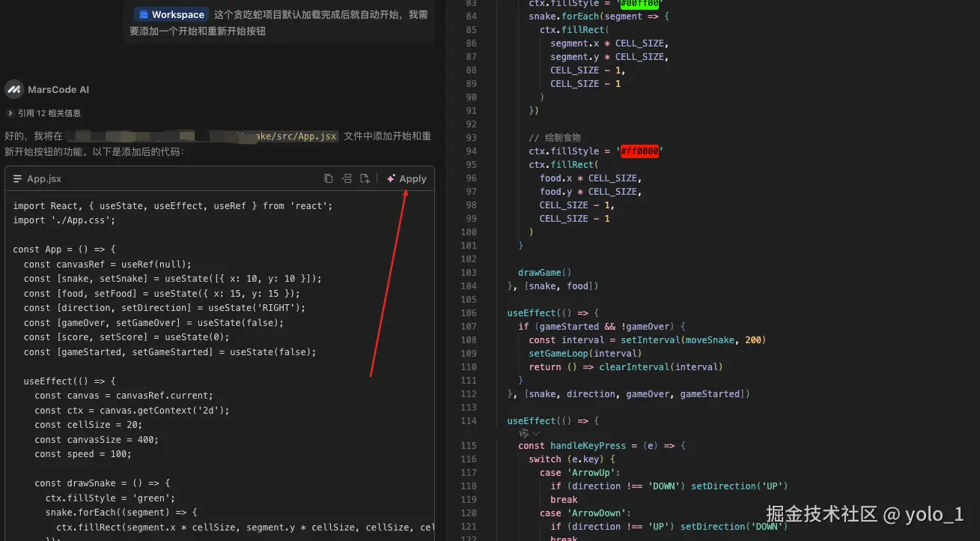
Task: Click the import './App.css'; line in chat code
Action: coord(64,220)
